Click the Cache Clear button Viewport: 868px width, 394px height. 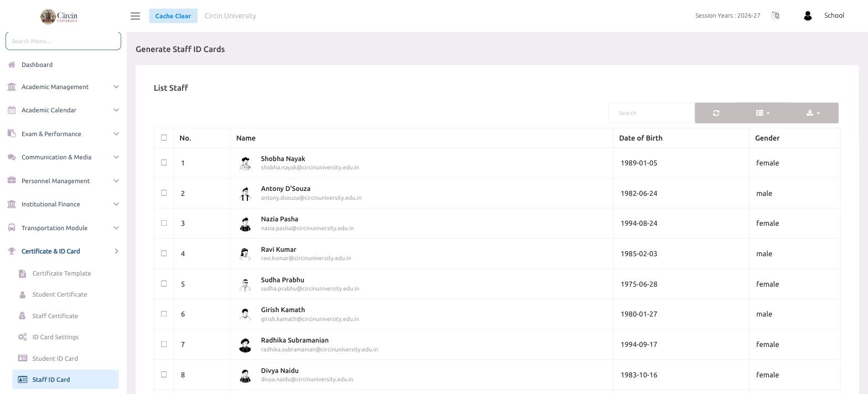click(173, 16)
